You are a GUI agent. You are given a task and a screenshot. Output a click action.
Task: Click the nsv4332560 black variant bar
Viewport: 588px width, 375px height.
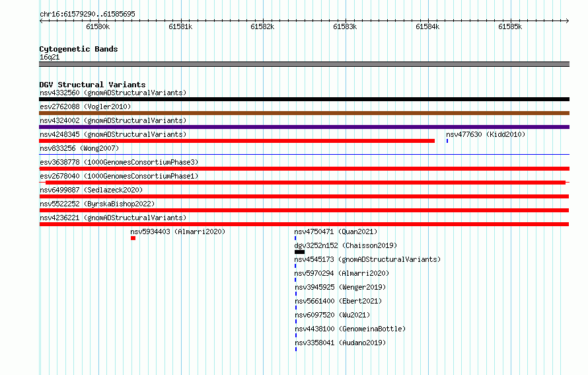point(304,99)
